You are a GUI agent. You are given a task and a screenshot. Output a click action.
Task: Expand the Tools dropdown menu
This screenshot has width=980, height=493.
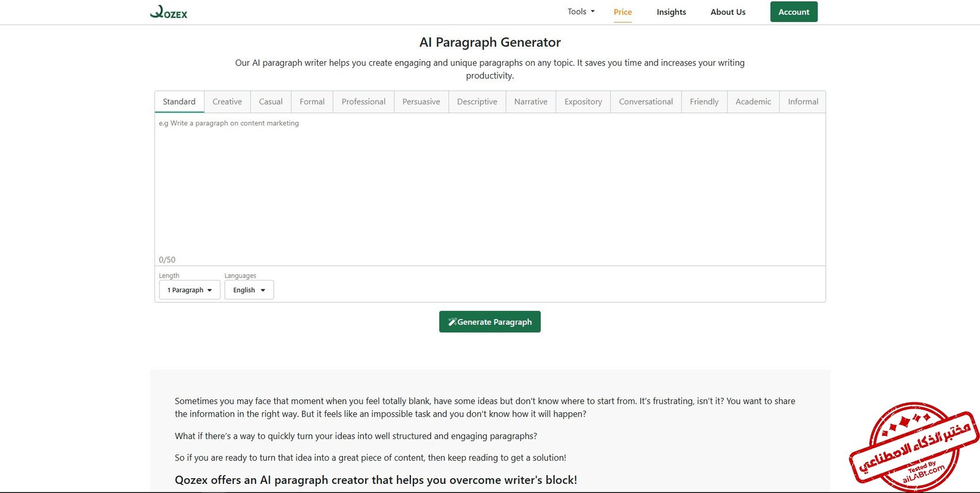point(581,12)
